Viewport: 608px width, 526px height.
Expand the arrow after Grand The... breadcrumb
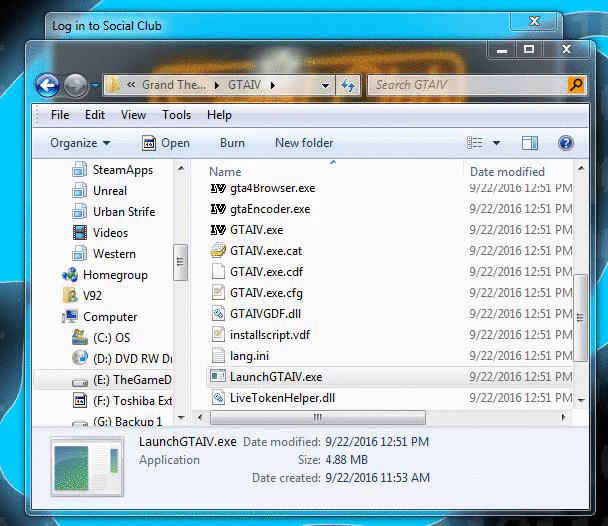[x=217, y=85]
